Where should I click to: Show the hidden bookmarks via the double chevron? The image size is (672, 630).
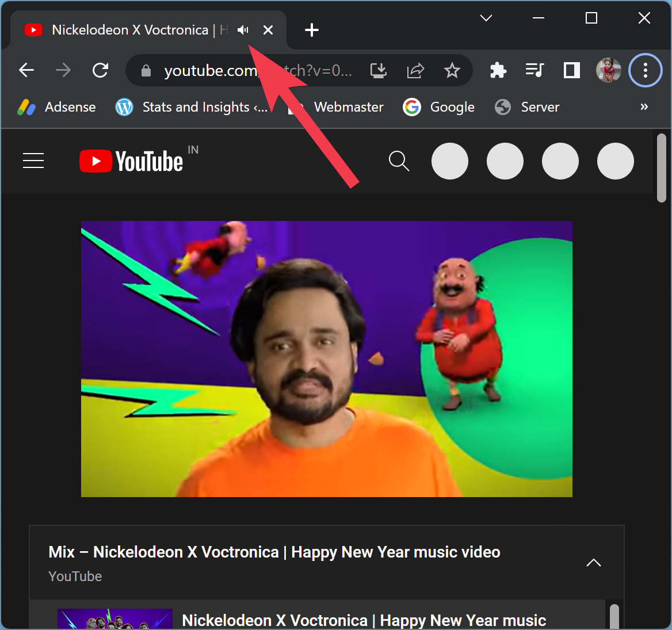tap(644, 106)
